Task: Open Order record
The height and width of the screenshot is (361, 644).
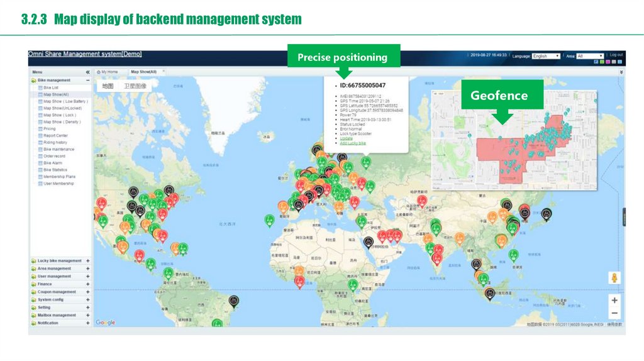Action: pos(54,156)
